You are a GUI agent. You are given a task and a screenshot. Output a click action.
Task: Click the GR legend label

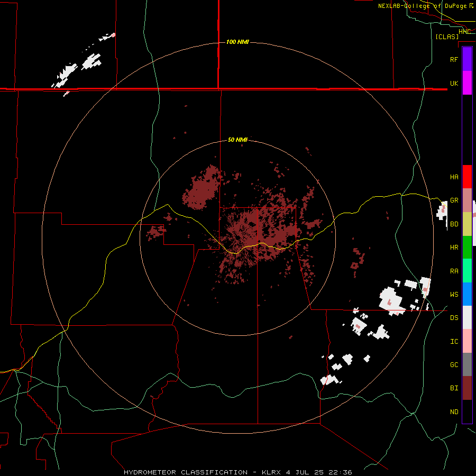point(454,200)
